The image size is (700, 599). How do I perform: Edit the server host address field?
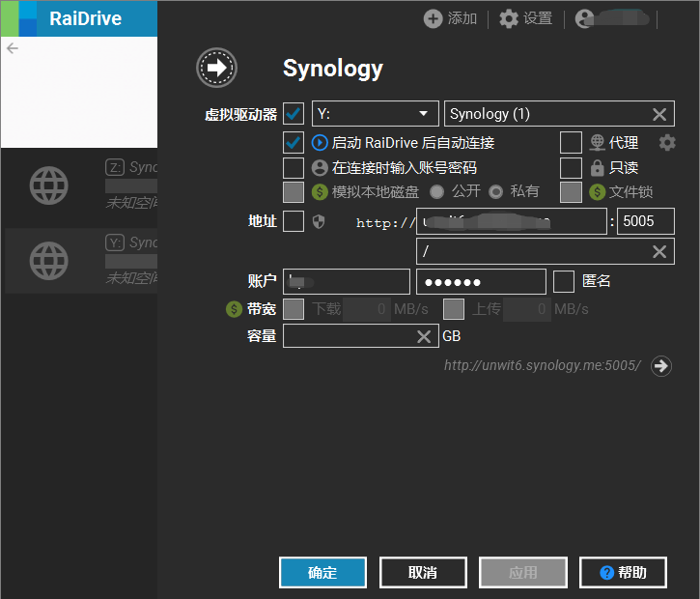pyautogui.click(x=511, y=221)
